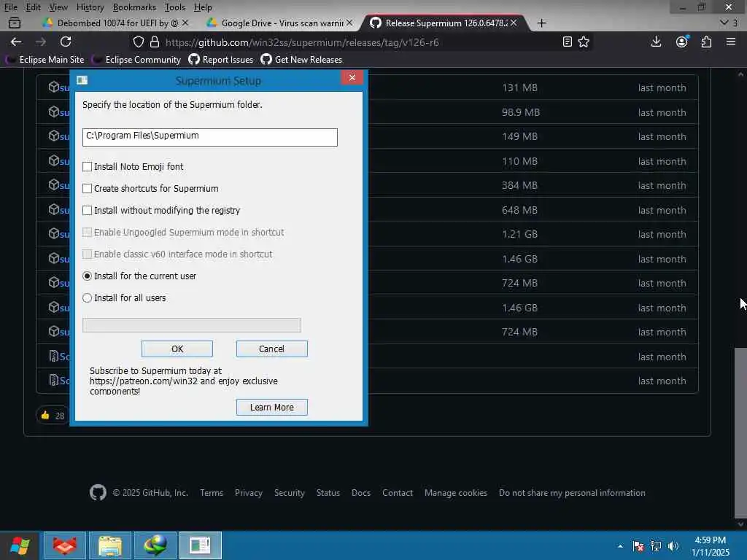Click the Supermium Setup taskbar icon
747x560 pixels.
pos(201,545)
